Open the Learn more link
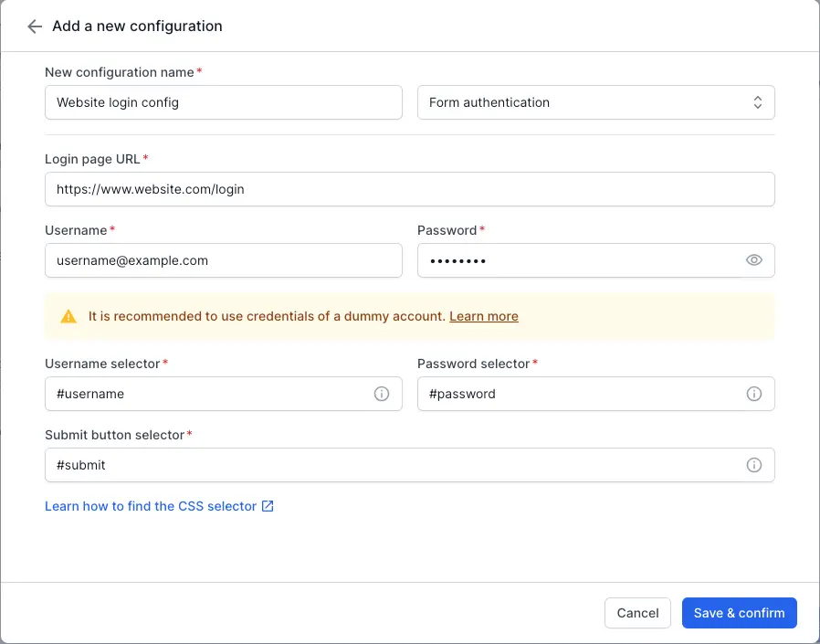820x644 pixels. 483,316
